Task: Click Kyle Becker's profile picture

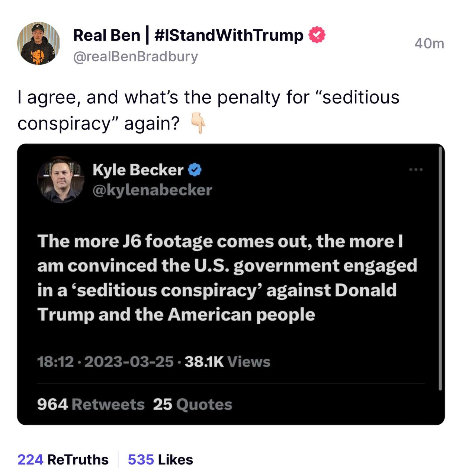Action: click(61, 179)
